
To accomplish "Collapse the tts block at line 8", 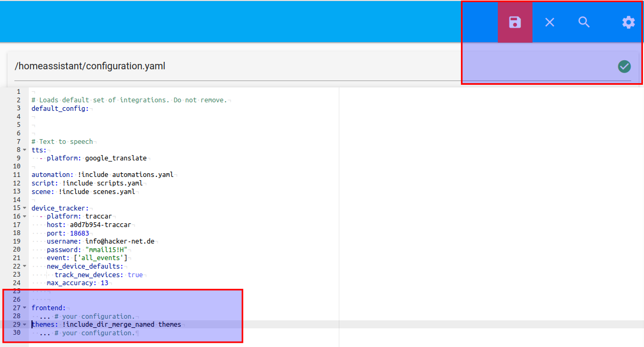I will tap(25, 150).
